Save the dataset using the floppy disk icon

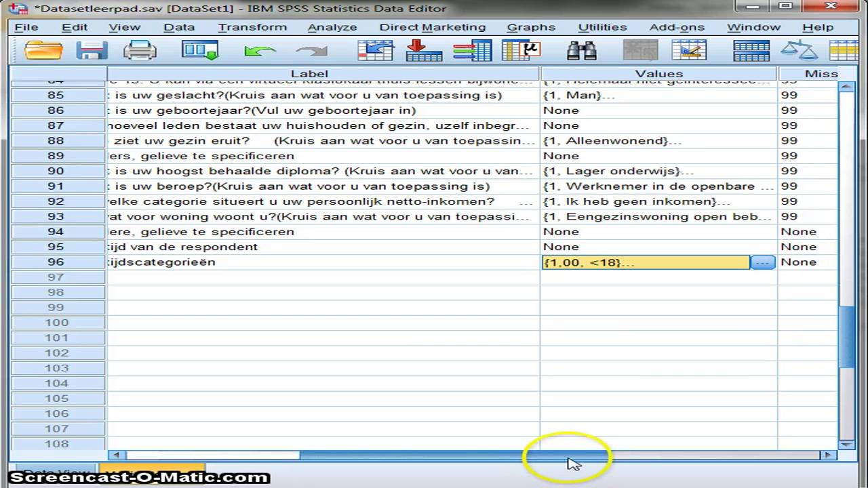coord(92,51)
